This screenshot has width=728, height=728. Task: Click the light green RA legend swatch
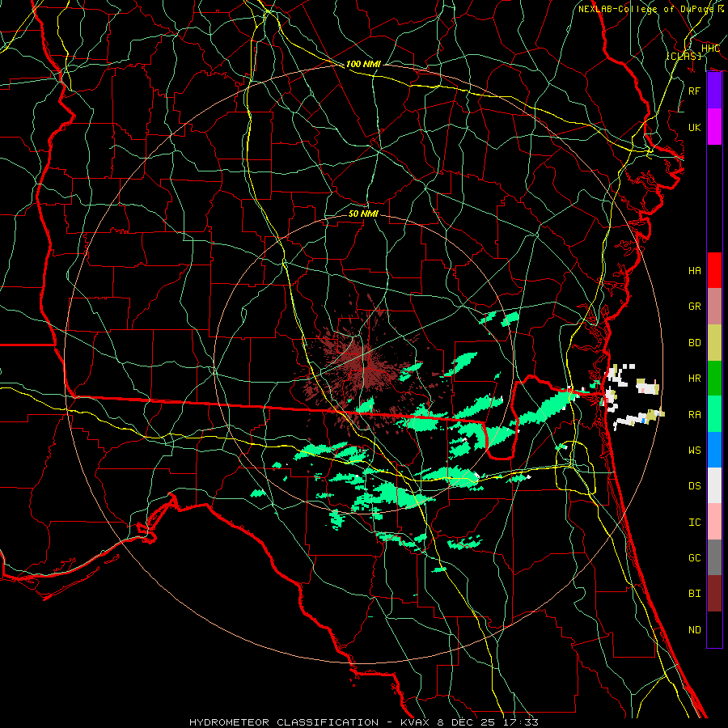[714, 414]
